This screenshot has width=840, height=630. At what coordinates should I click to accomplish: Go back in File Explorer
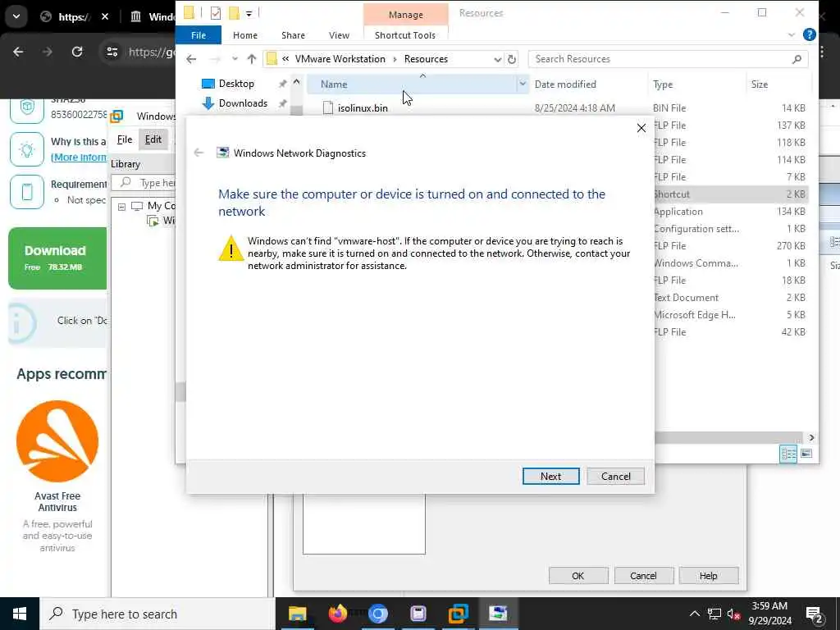pos(191,59)
